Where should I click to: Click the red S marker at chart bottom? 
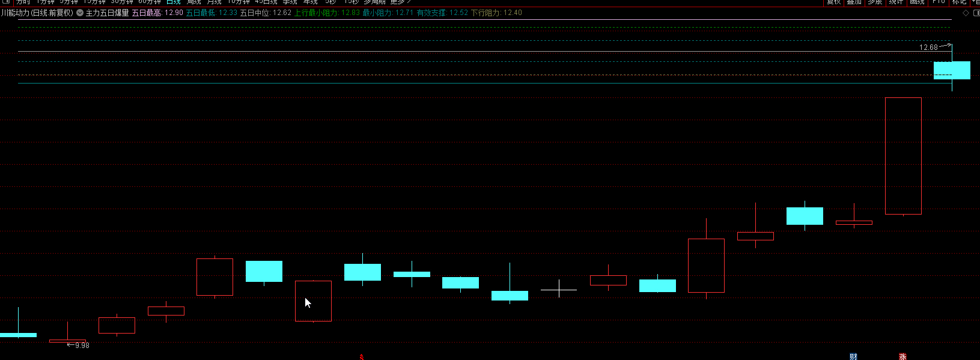[x=361, y=357]
